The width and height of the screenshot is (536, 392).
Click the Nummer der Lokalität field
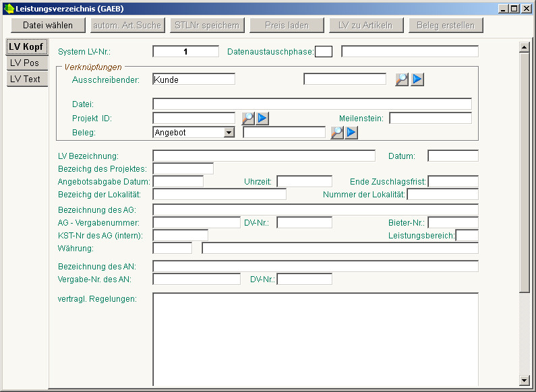(443, 194)
